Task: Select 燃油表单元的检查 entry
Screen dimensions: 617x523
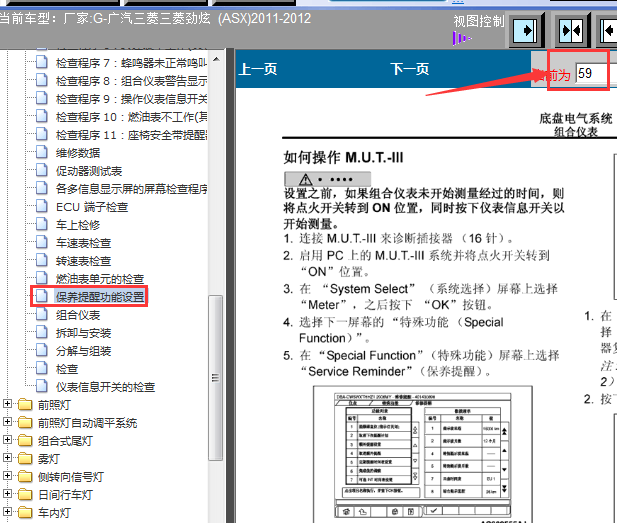Action: (x=100, y=279)
